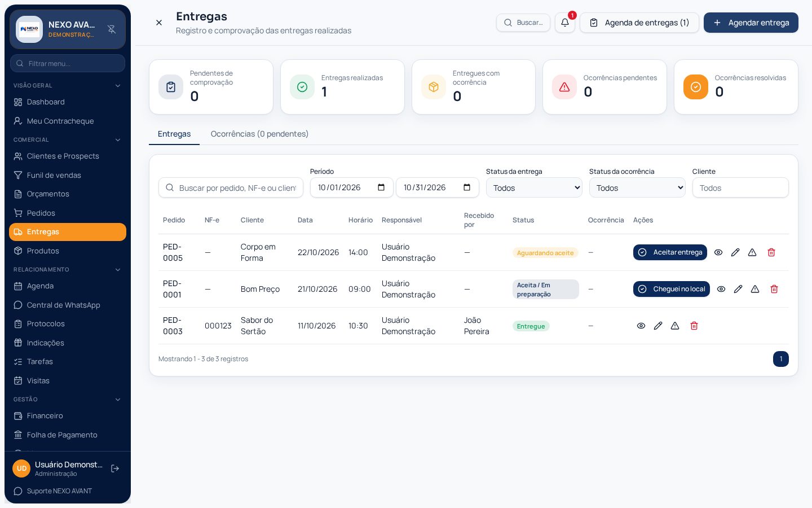The image size is (812, 508).
Task: Open Pedidos in the sidebar
Action: point(68,213)
